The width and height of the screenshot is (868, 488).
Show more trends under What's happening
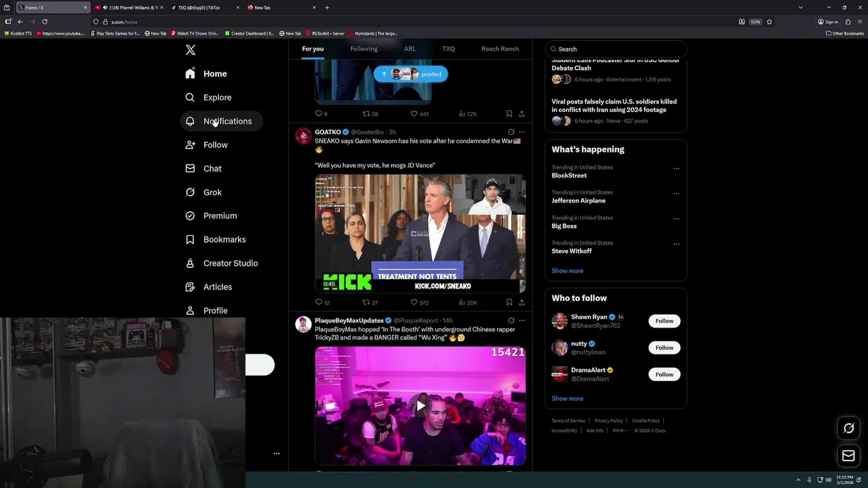tap(568, 271)
